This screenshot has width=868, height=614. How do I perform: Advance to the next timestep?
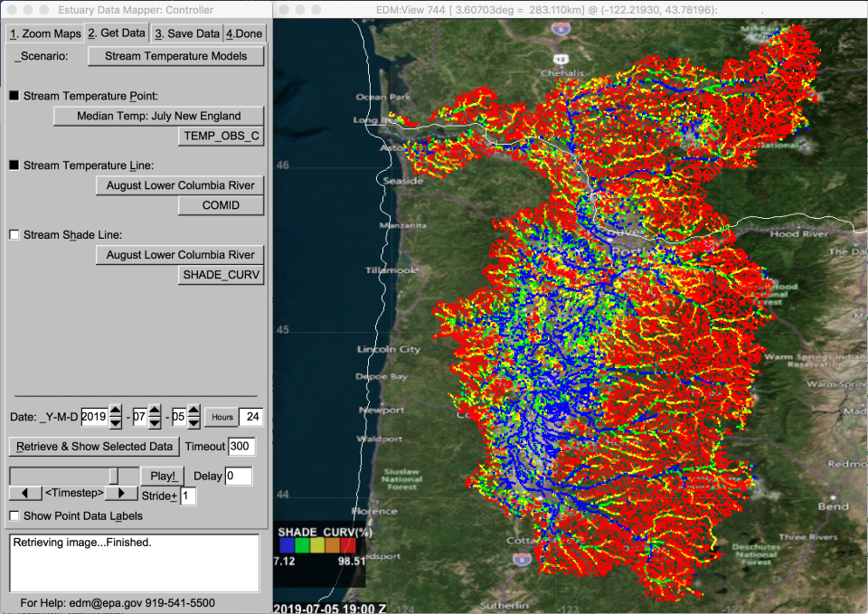click(120, 494)
